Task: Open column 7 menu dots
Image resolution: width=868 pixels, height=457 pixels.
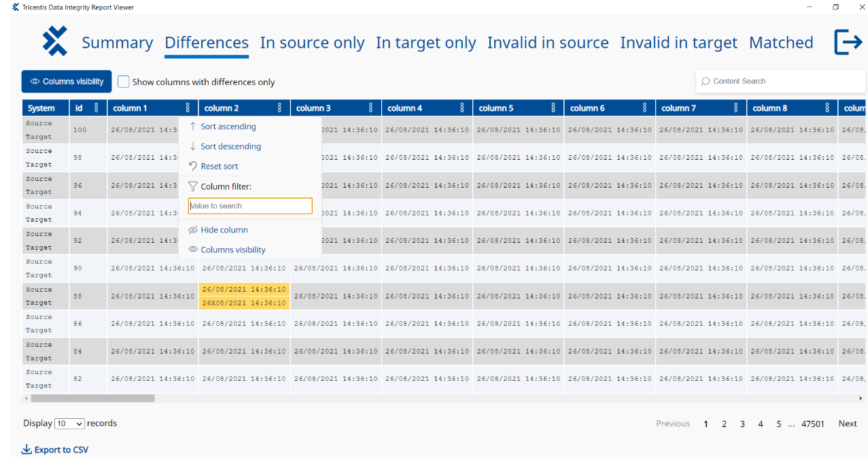Action: coord(736,107)
